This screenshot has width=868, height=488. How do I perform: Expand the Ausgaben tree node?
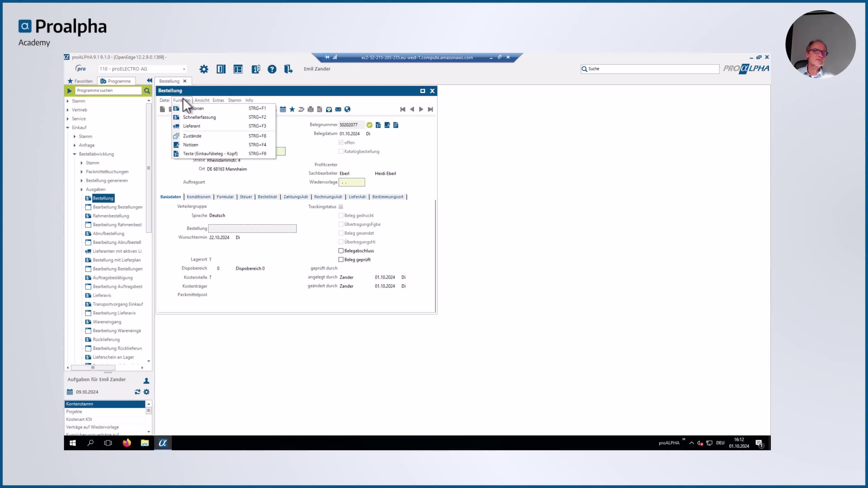(82, 189)
